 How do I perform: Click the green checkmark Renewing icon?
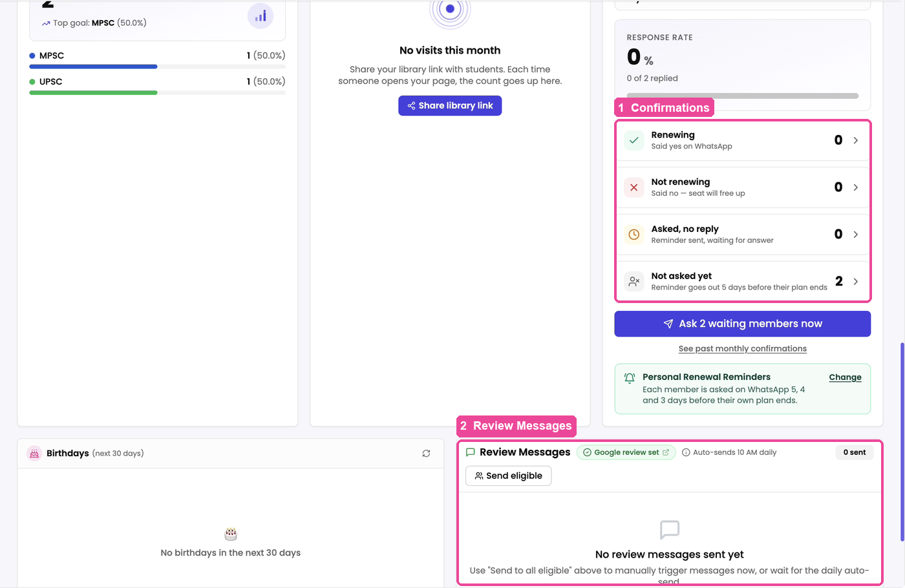633,140
